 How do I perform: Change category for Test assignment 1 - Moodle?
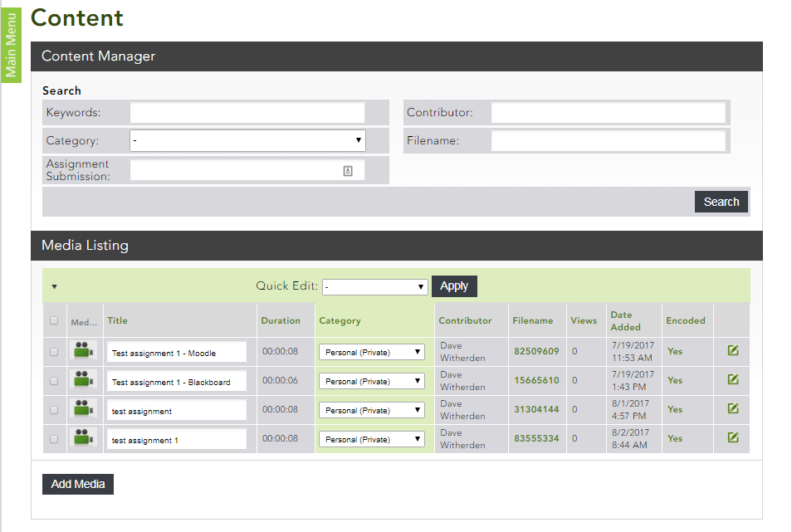click(372, 352)
